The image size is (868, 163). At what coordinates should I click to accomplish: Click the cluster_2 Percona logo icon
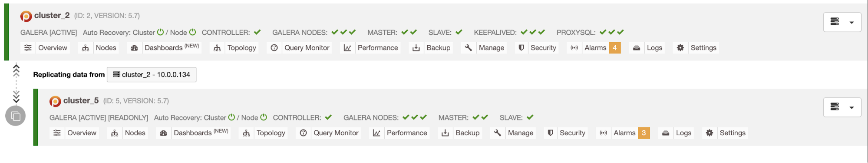click(x=26, y=16)
